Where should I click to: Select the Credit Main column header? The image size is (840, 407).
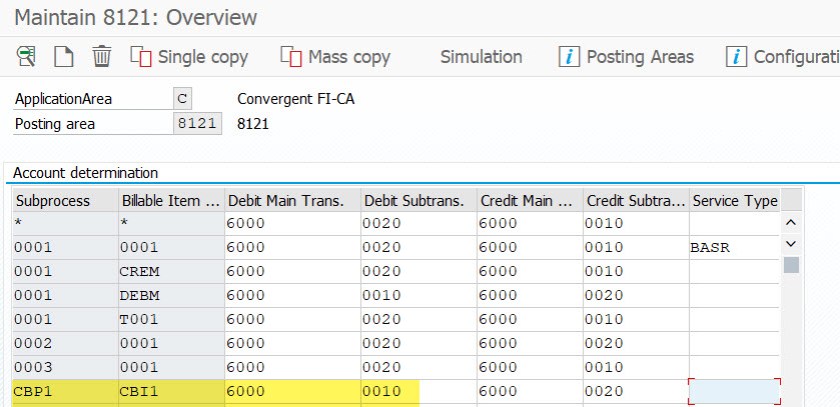pos(530,200)
